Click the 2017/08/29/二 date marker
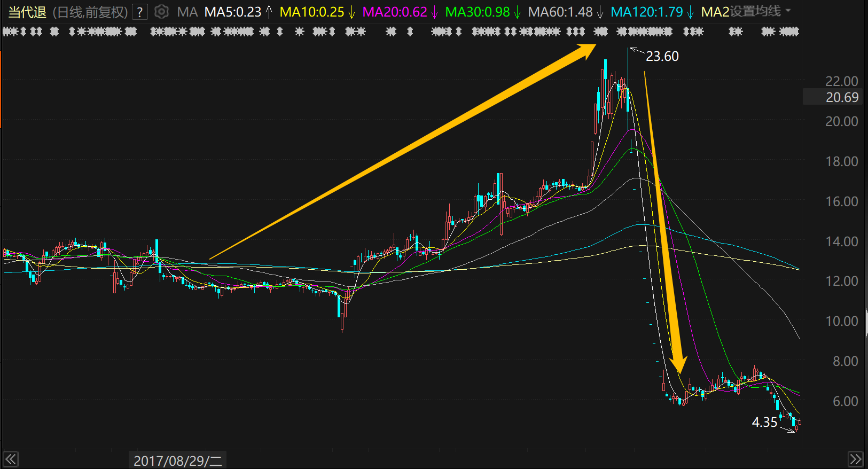The image size is (868, 469). [x=177, y=460]
